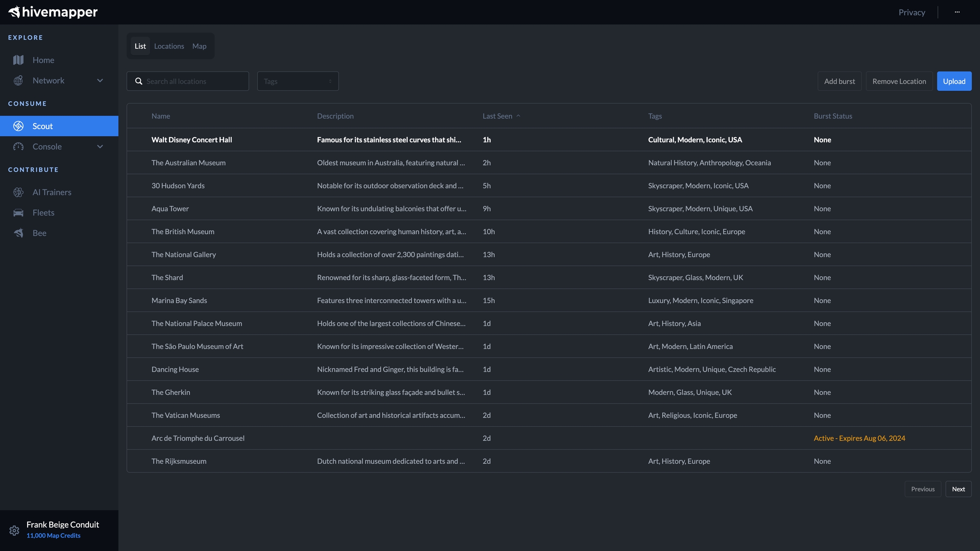This screenshot has height=551, width=980.
Task: Select Dancing House row
Action: click(549, 369)
